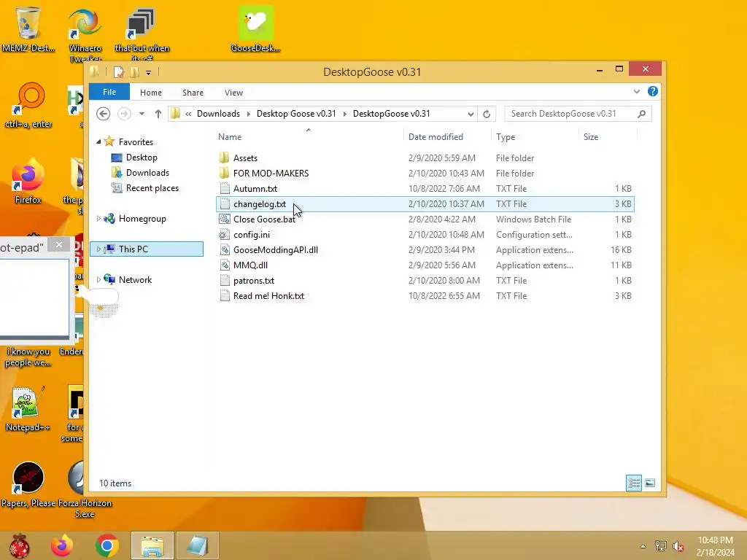Refresh the folder view
This screenshot has height=560, width=747.
click(487, 114)
